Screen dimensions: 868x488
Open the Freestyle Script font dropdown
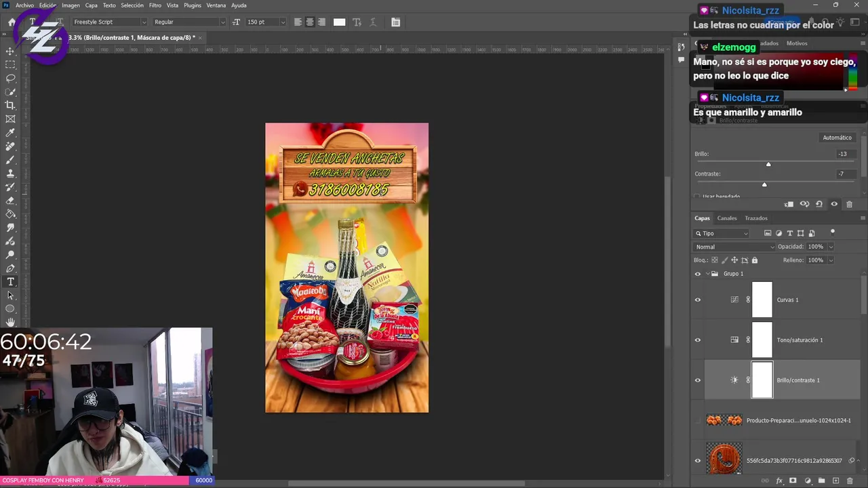(143, 22)
